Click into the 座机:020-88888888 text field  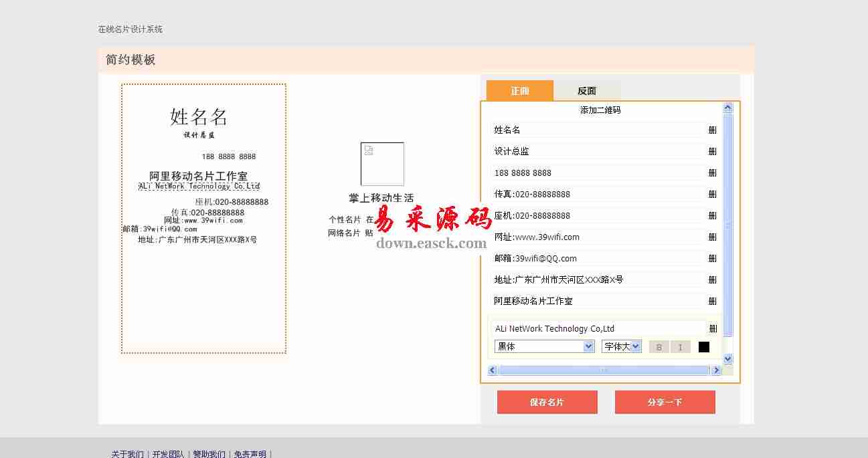point(599,216)
